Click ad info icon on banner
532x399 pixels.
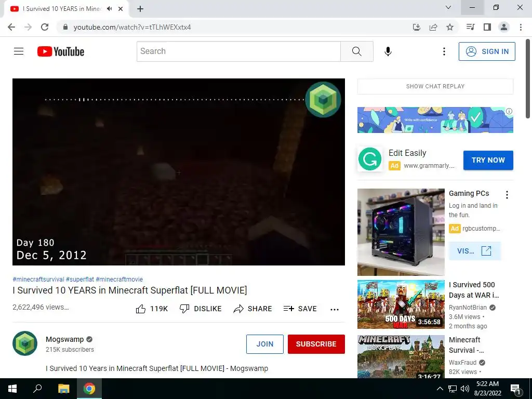pos(509,111)
